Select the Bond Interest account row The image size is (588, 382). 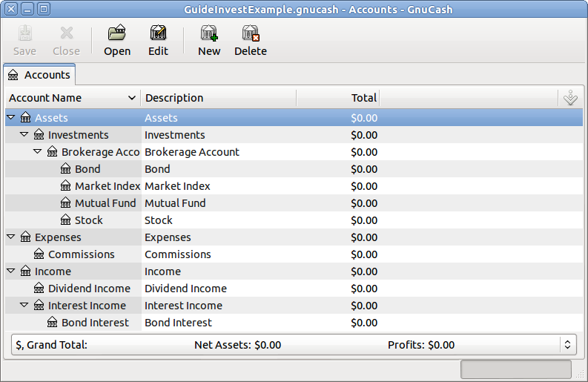click(x=95, y=323)
